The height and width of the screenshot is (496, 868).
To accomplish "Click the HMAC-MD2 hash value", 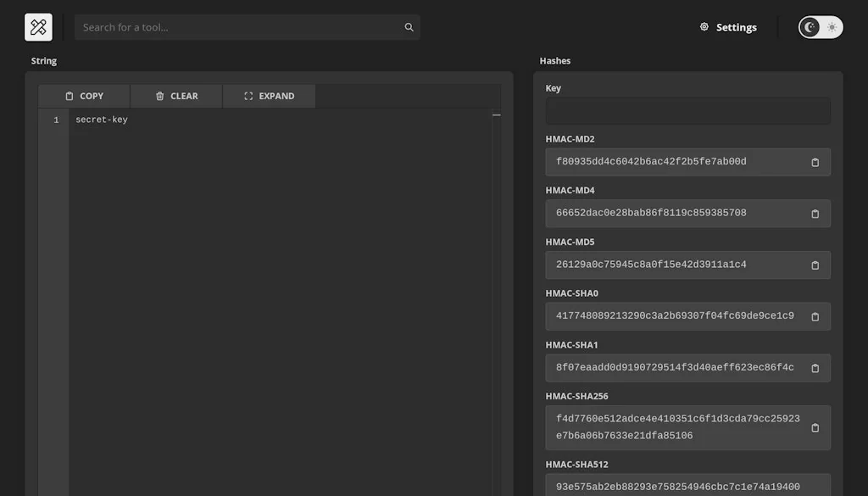I will coord(651,162).
